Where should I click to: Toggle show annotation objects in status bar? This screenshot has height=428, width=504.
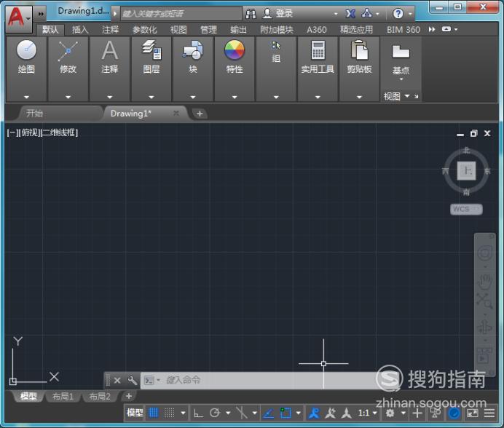(x=314, y=413)
